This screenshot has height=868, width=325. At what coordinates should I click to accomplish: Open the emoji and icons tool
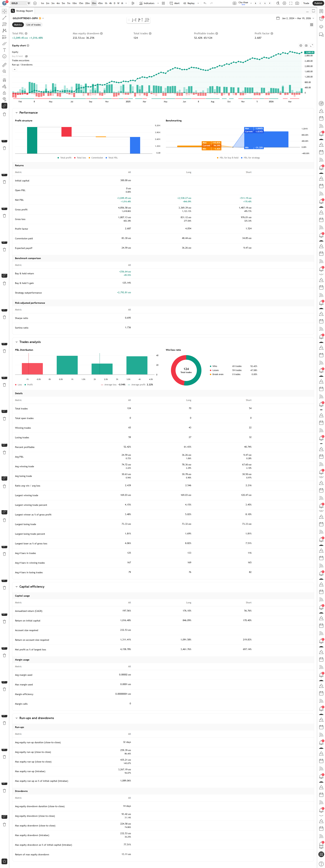click(4, 56)
